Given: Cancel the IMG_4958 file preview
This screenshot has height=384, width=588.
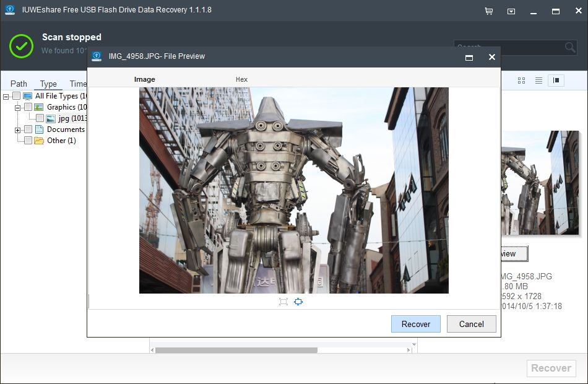Looking at the screenshot, I should tap(471, 324).
